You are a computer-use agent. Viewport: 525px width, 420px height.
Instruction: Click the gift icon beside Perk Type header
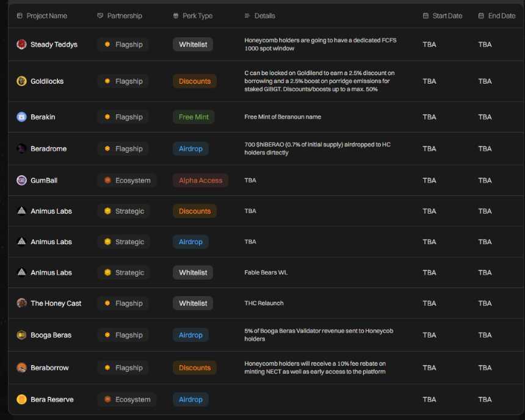tap(176, 16)
